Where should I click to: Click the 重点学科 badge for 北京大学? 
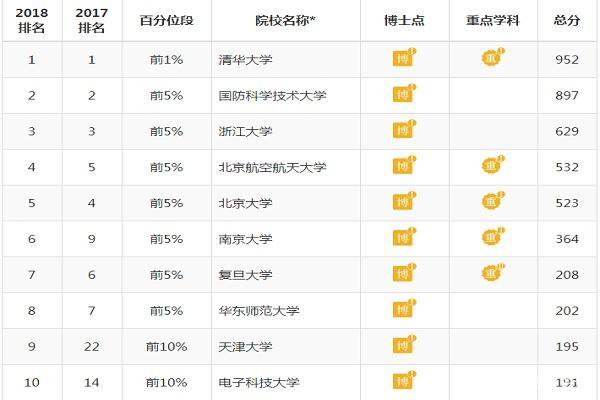(x=493, y=201)
